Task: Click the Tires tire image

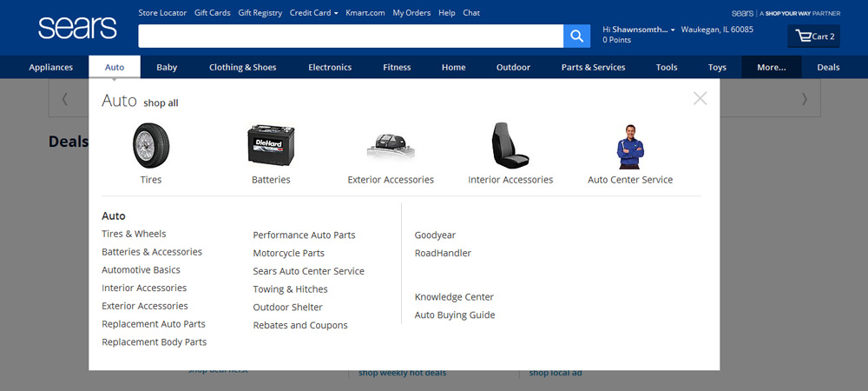Action: point(151,146)
